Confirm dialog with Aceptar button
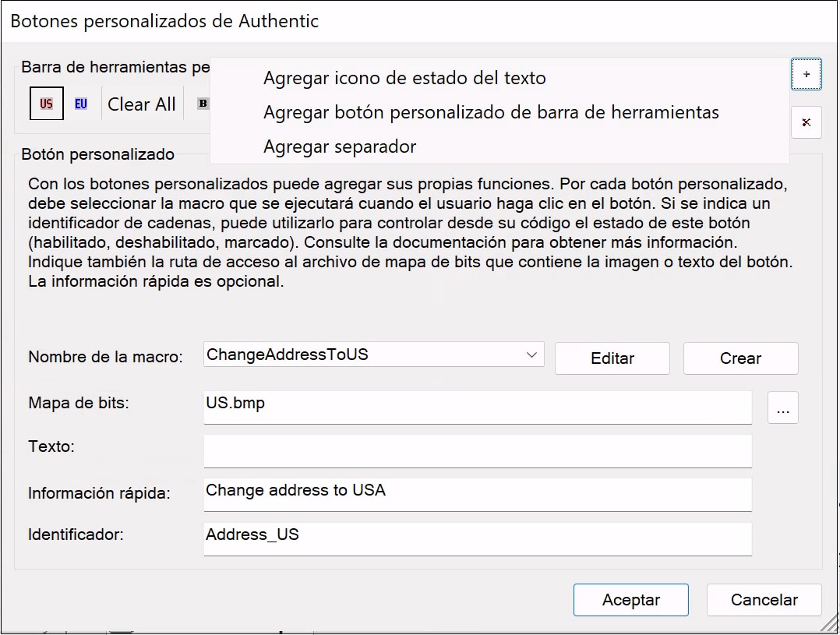This screenshot has height=635, width=840. (x=630, y=600)
